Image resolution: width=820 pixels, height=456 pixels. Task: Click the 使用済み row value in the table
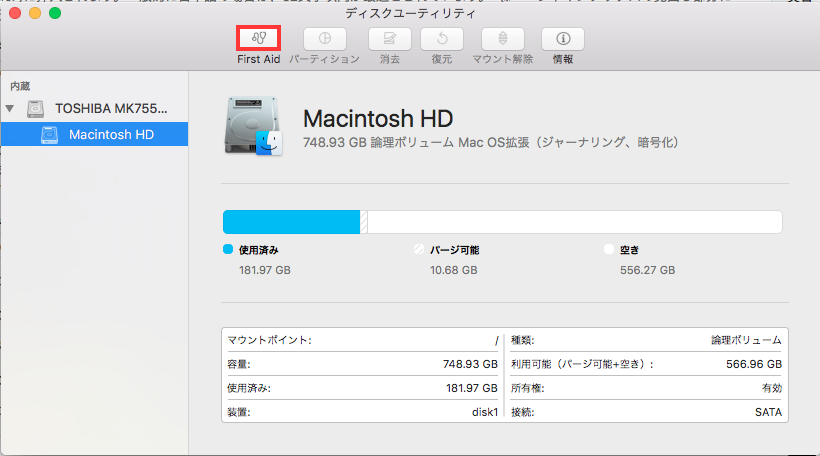point(472,388)
